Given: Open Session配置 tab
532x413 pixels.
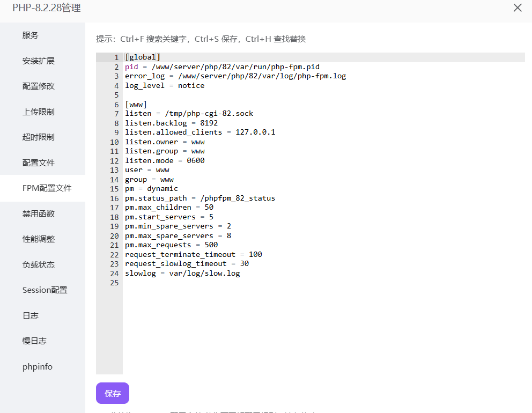Looking at the screenshot, I should (x=45, y=290).
